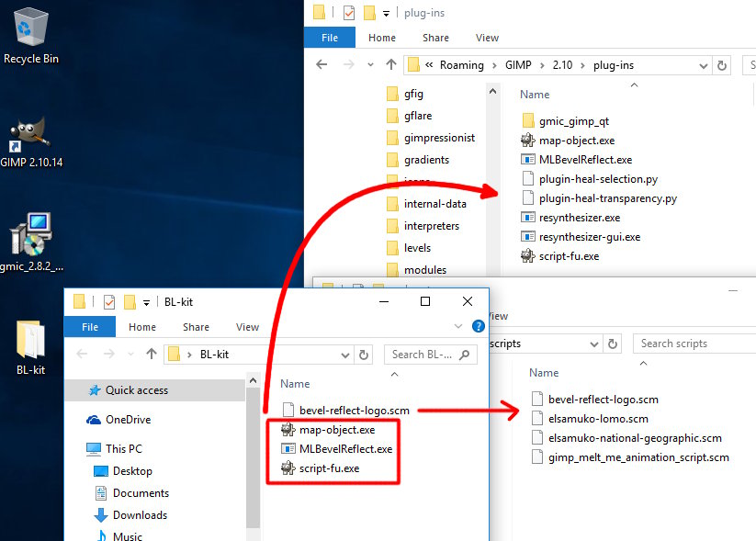Expand address bar history in plug-ins window
Screen dimensions: 756x541
(x=704, y=65)
